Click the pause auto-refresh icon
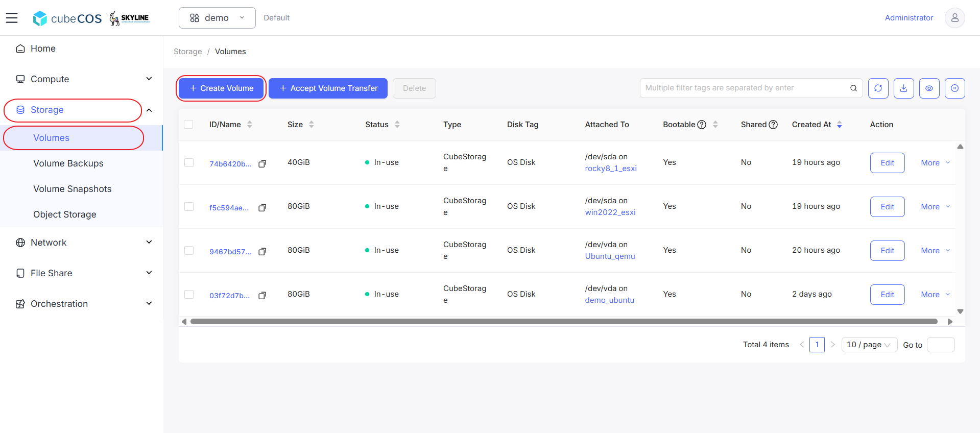980x433 pixels. (954, 88)
